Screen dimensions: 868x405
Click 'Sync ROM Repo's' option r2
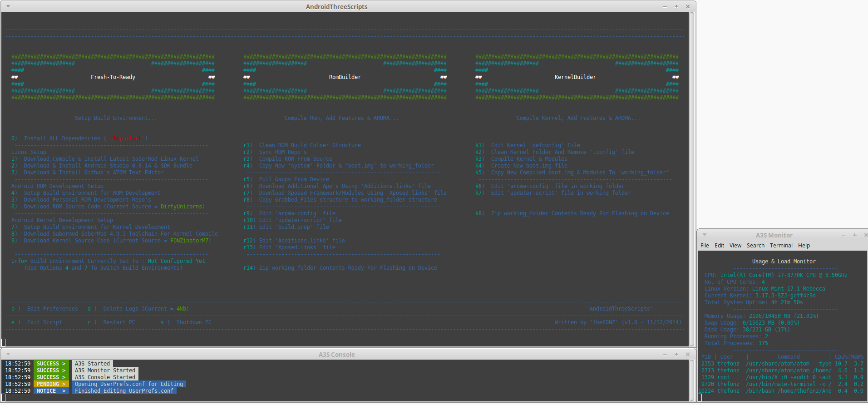275,152
